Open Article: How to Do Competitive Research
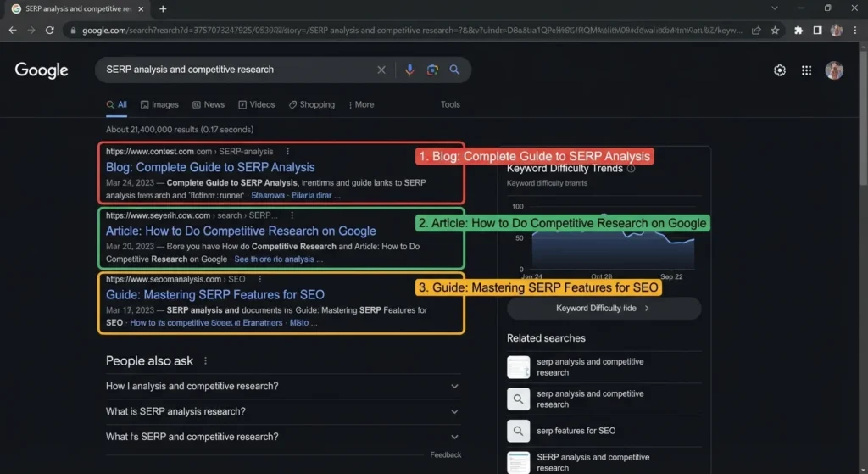Image resolution: width=868 pixels, height=474 pixels. coord(241,231)
